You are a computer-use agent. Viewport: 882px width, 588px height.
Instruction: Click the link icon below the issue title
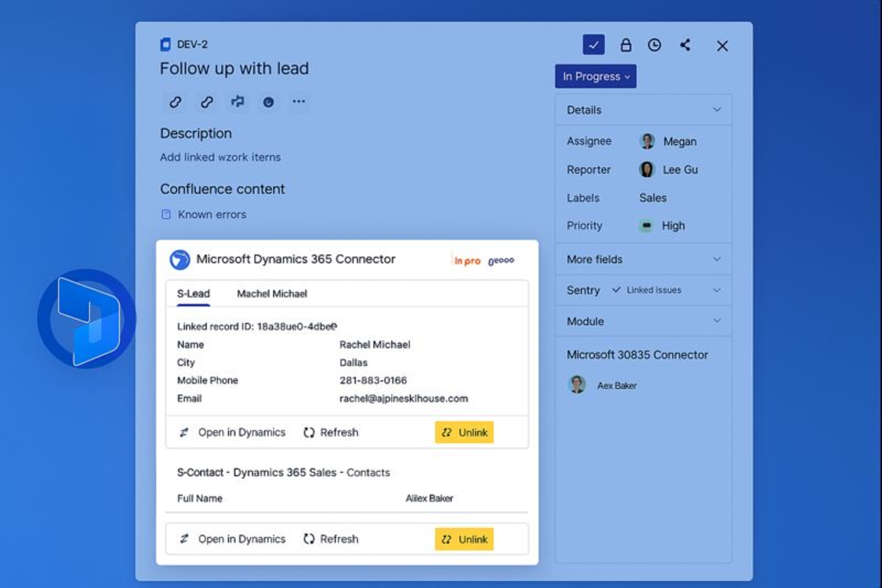[x=175, y=102]
